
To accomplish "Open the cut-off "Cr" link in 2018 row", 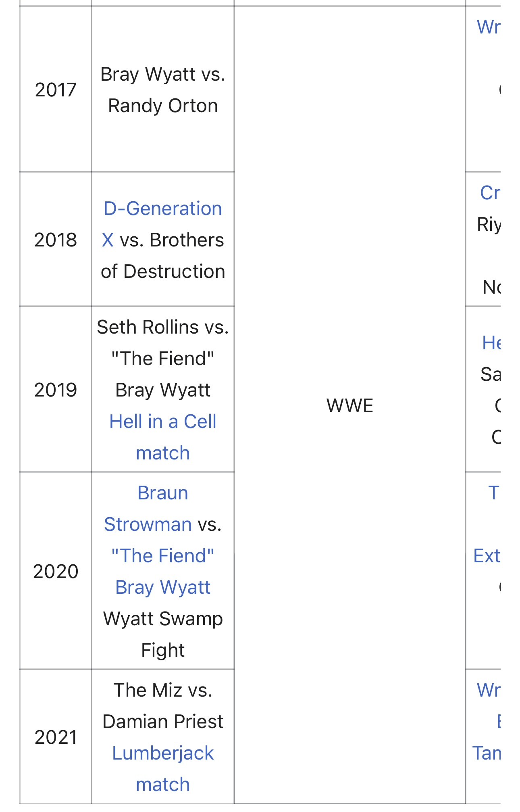I will [490, 192].
